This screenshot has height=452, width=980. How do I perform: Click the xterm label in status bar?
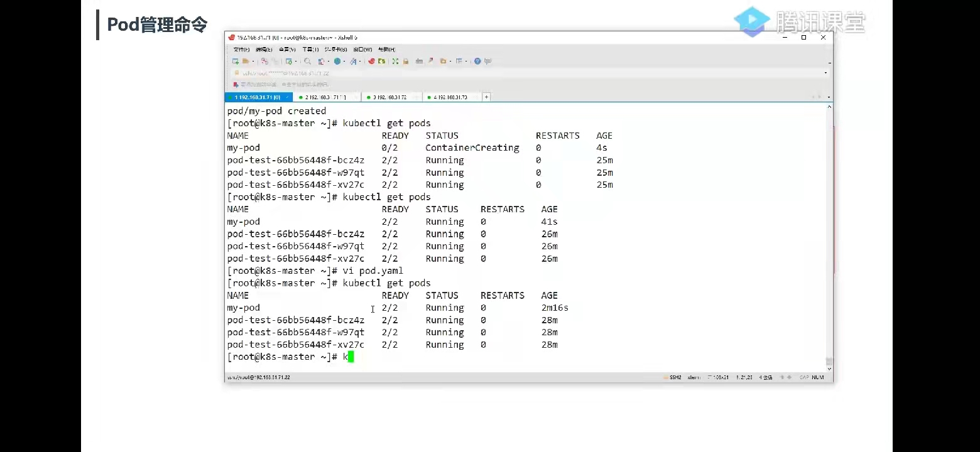click(x=694, y=377)
